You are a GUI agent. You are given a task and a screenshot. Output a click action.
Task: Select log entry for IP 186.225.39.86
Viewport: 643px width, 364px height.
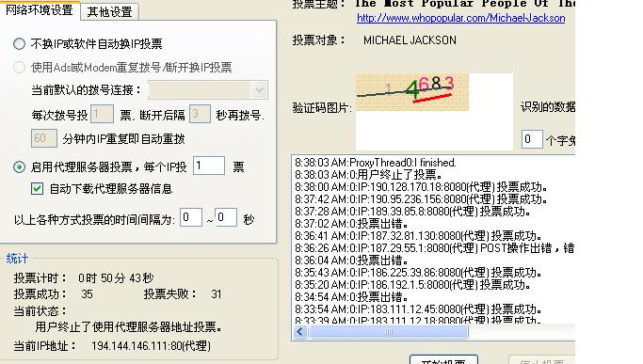[418, 273]
